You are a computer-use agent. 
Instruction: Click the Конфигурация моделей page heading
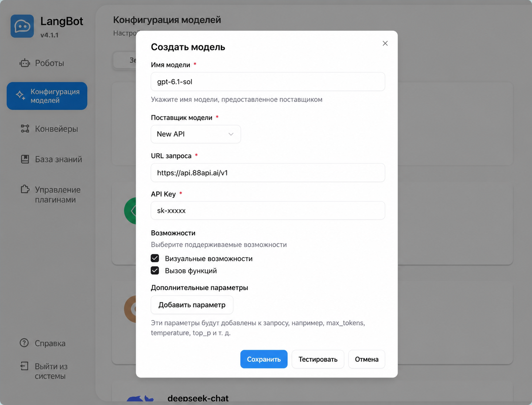click(167, 20)
